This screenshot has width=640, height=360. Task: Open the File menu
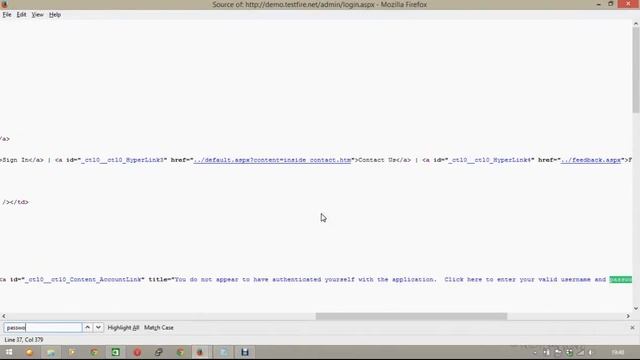(7, 15)
